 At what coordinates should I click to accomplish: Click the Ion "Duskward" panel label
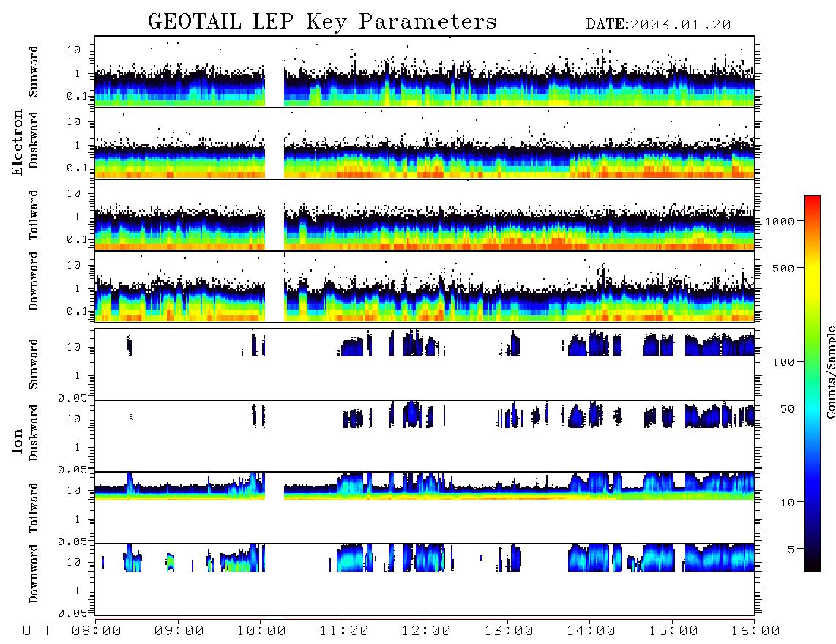(34, 433)
